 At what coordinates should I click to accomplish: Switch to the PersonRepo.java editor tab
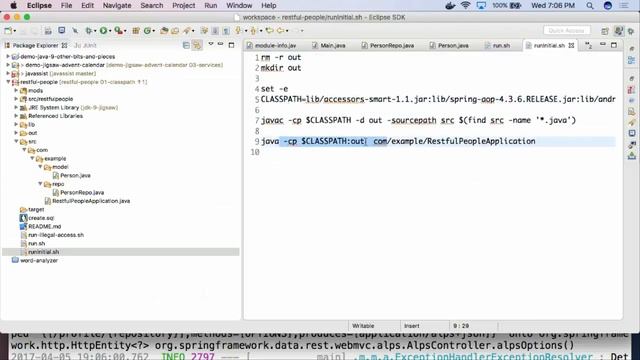click(x=387, y=45)
